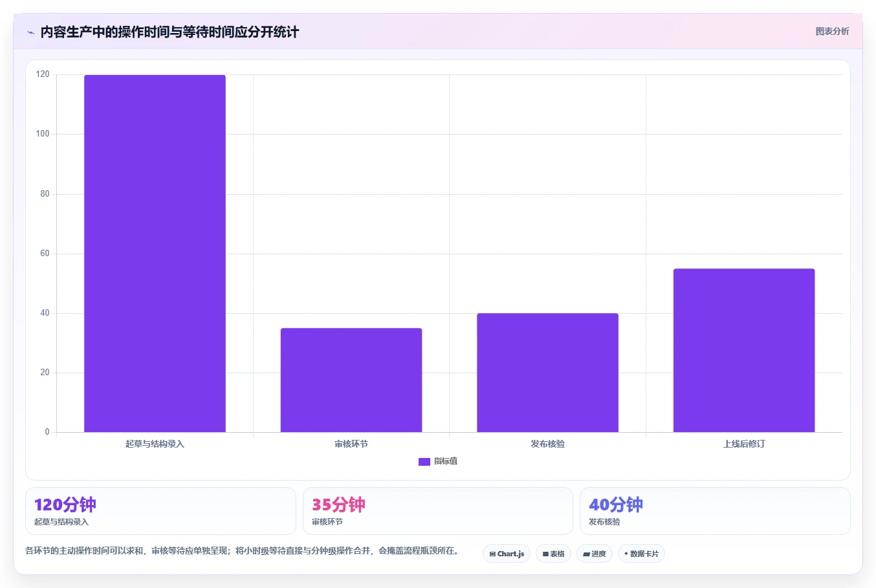Select the 上线后修订 bar in chart

[744, 351]
